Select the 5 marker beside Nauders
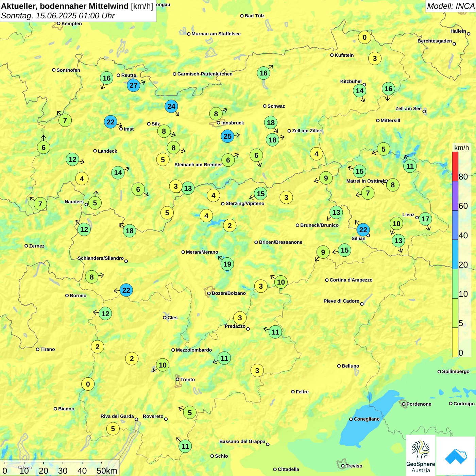The image size is (476, 476). tap(95, 203)
